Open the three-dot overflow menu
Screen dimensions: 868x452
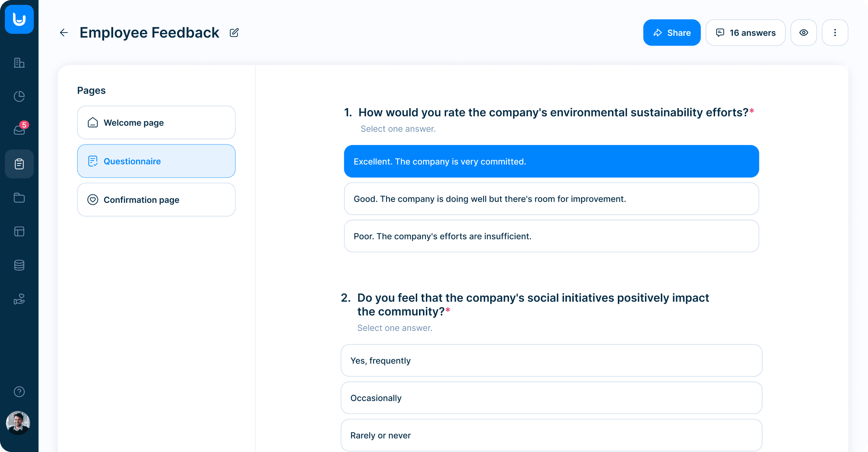tap(835, 33)
